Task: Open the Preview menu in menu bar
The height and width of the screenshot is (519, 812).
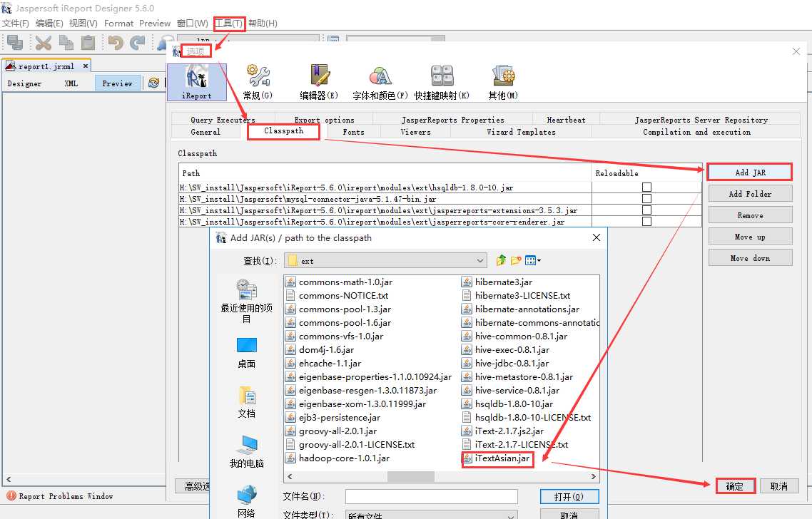Action: point(154,24)
